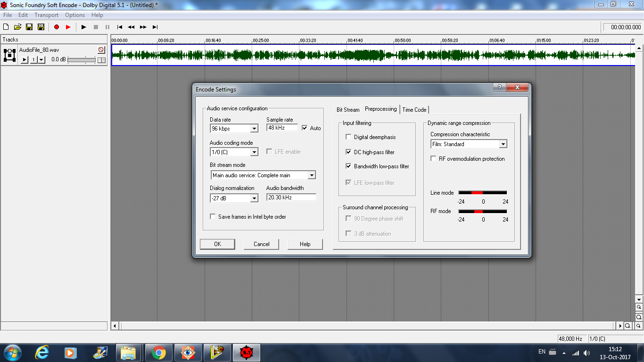Switch to the Bit Stream tab
This screenshot has width=644, height=362.
point(348,110)
